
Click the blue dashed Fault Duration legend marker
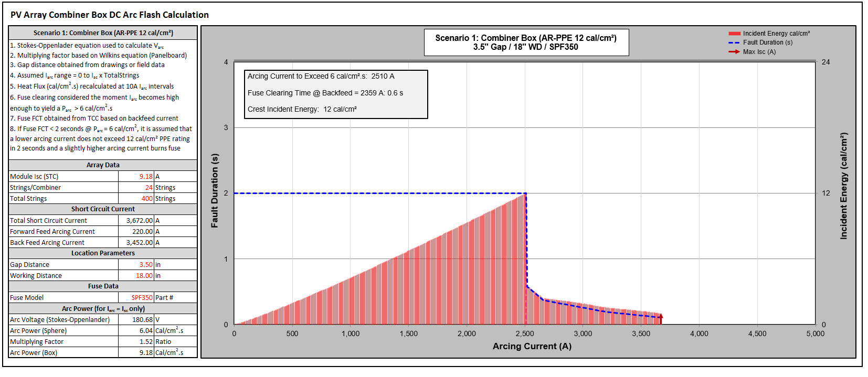(734, 42)
